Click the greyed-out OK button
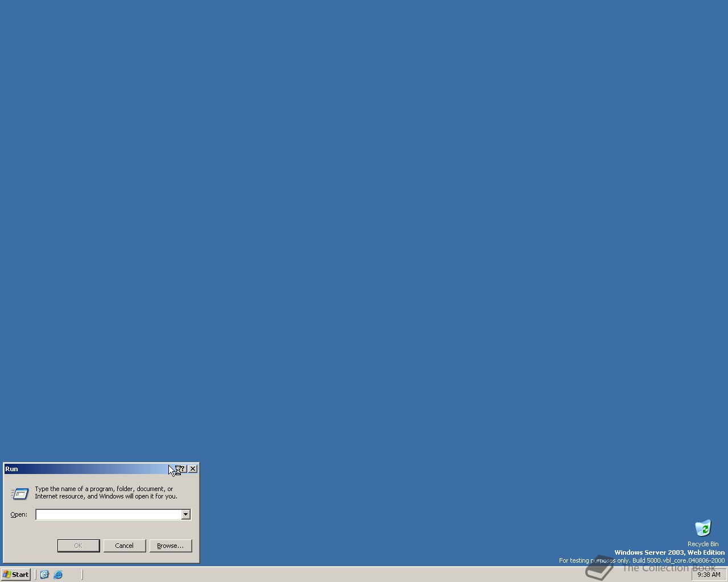This screenshot has height=582, width=728. coord(78,546)
